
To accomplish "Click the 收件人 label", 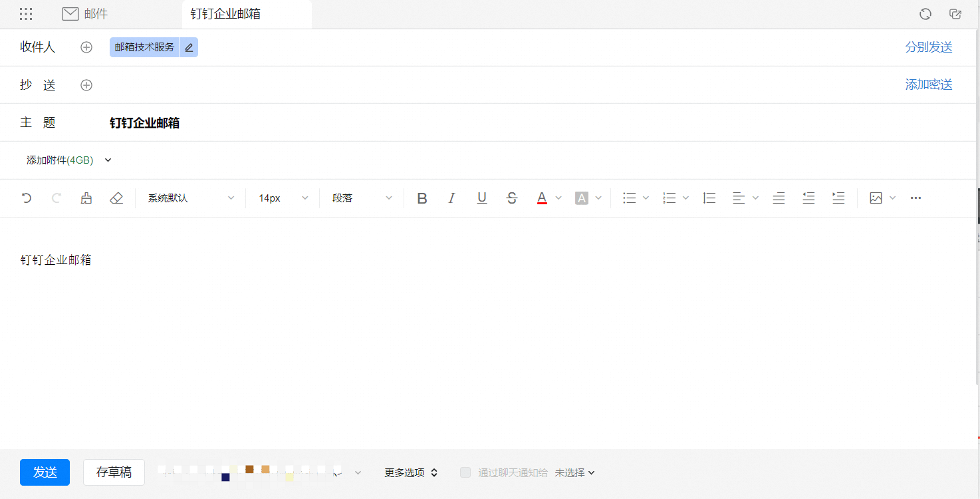I will 38,47.
